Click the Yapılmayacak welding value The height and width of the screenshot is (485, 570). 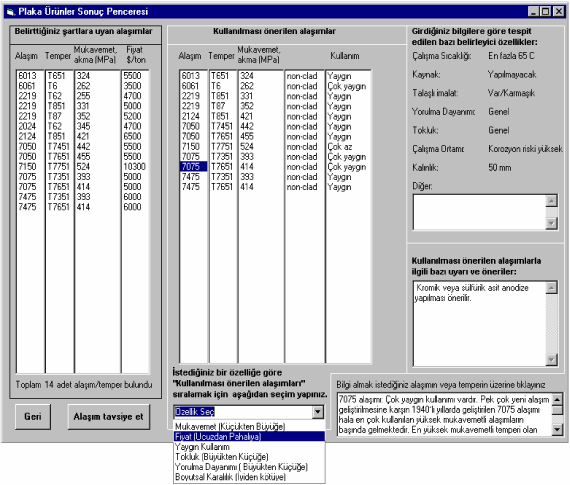pyautogui.click(x=512, y=75)
